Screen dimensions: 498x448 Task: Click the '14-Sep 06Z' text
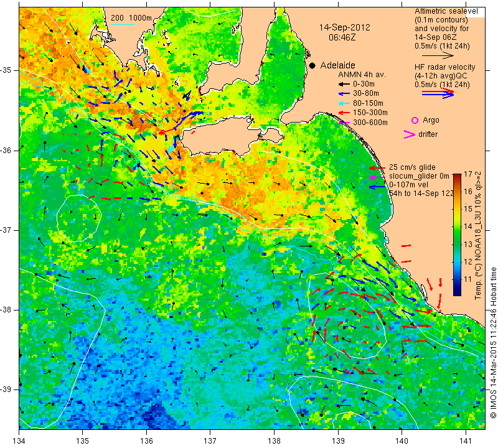click(x=435, y=37)
